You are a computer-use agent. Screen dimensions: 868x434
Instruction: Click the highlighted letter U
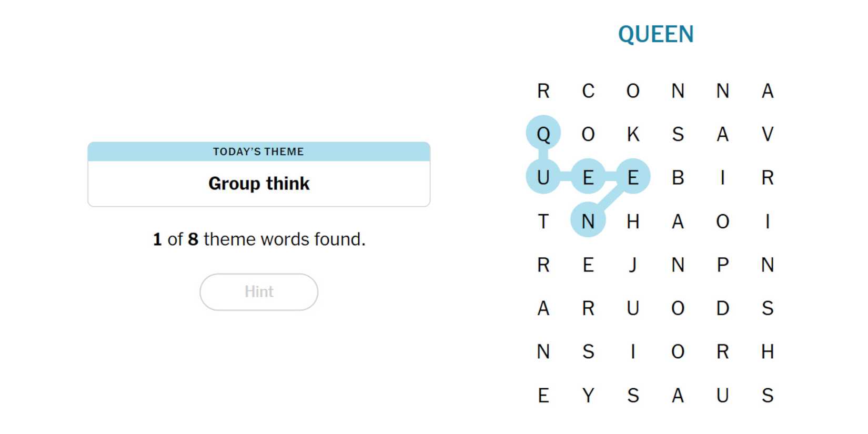click(x=543, y=177)
